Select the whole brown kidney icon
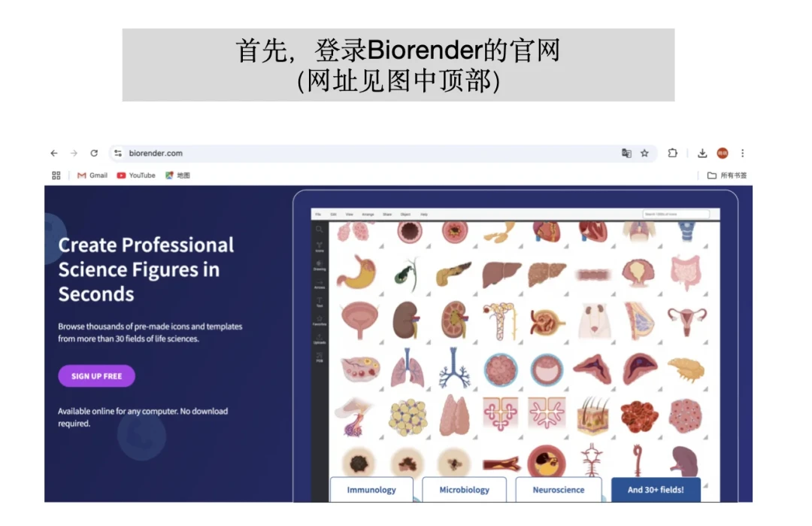 (x=405, y=320)
